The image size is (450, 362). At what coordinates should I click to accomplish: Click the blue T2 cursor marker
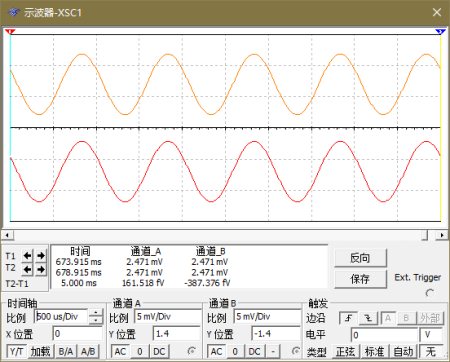tap(440, 31)
